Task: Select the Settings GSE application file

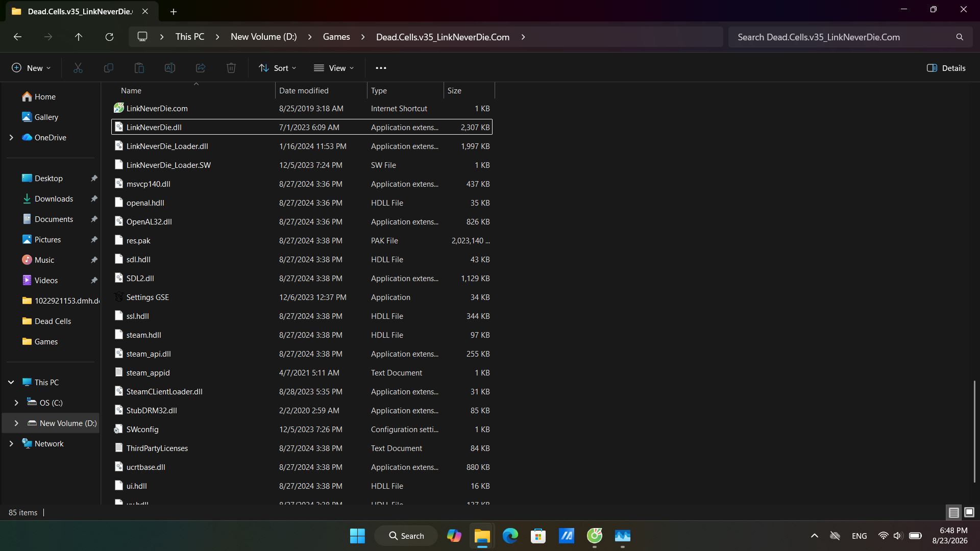Action: click(302, 297)
